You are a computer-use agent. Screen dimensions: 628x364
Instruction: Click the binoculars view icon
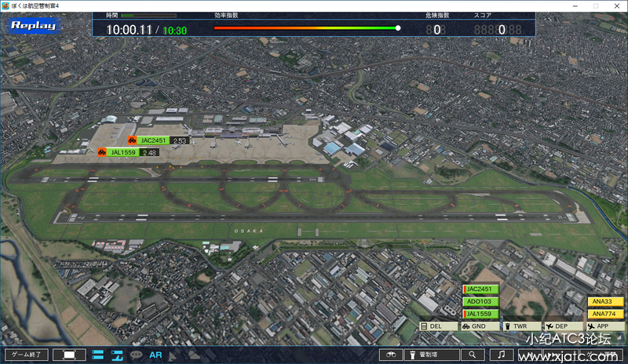(389, 355)
